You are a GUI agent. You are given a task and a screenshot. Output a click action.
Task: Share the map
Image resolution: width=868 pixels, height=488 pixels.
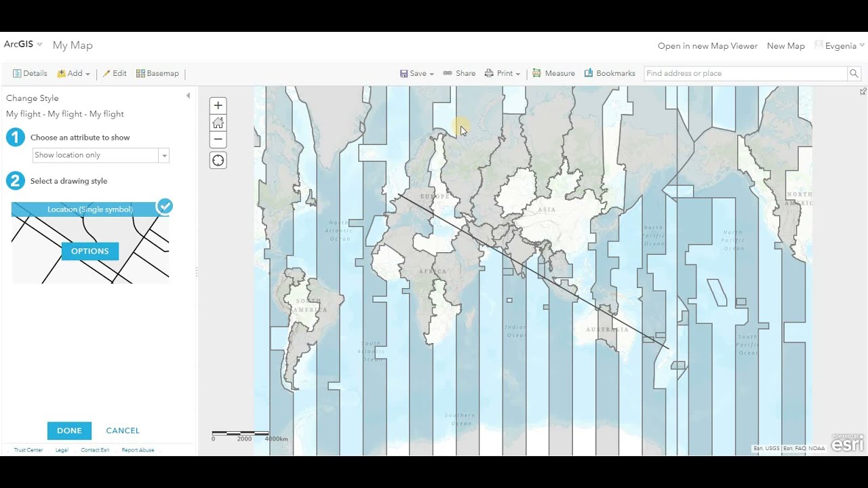[x=459, y=73]
